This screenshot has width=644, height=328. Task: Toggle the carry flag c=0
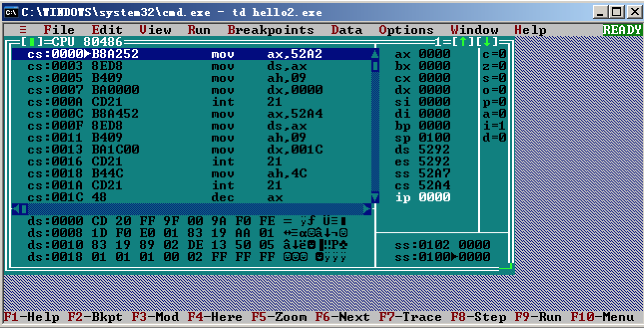click(x=494, y=54)
